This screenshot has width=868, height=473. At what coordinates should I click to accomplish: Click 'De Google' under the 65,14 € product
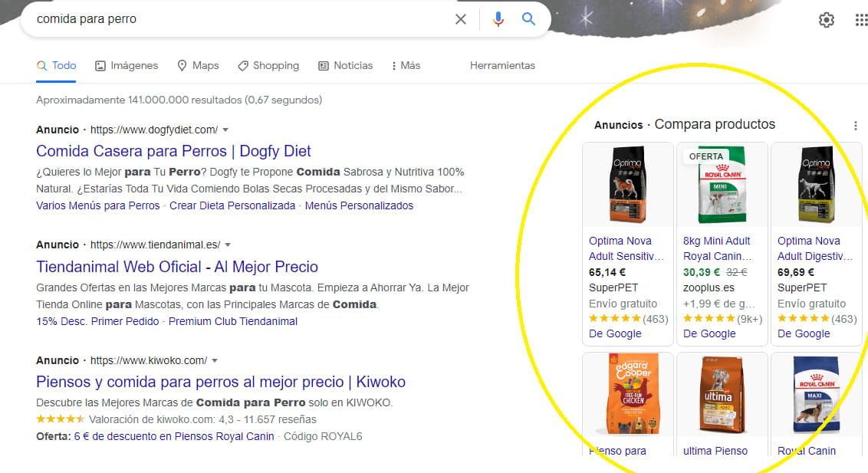pos(615,334)
